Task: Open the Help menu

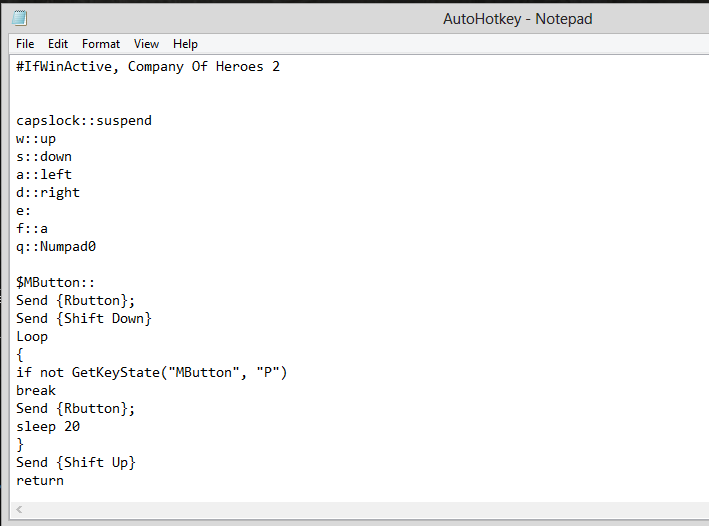Action: coord(185,44)
